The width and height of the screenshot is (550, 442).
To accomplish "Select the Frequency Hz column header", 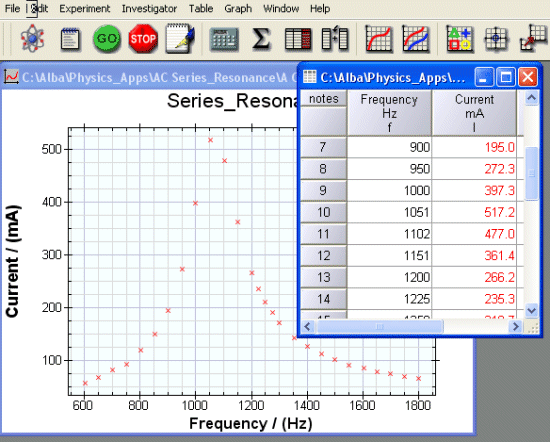I will click(389, 113).
